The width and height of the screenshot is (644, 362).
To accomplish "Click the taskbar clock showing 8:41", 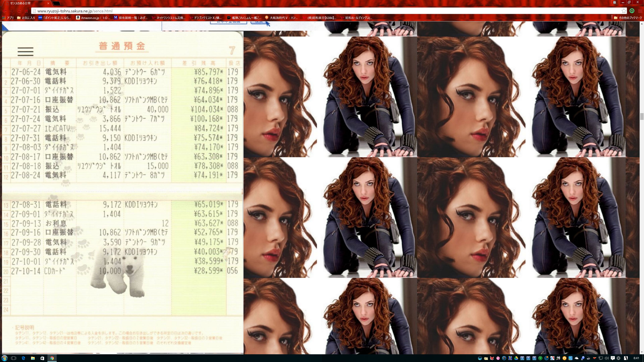I will [636, 358].
